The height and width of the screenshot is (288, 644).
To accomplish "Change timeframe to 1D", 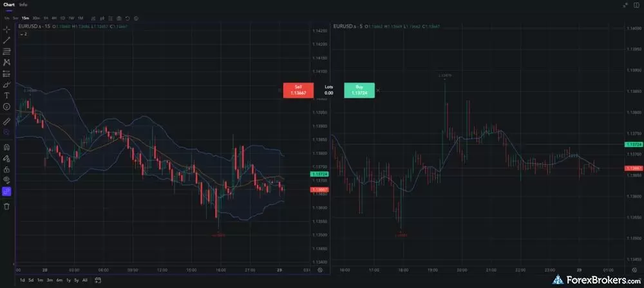I will [x=62, y=18].
